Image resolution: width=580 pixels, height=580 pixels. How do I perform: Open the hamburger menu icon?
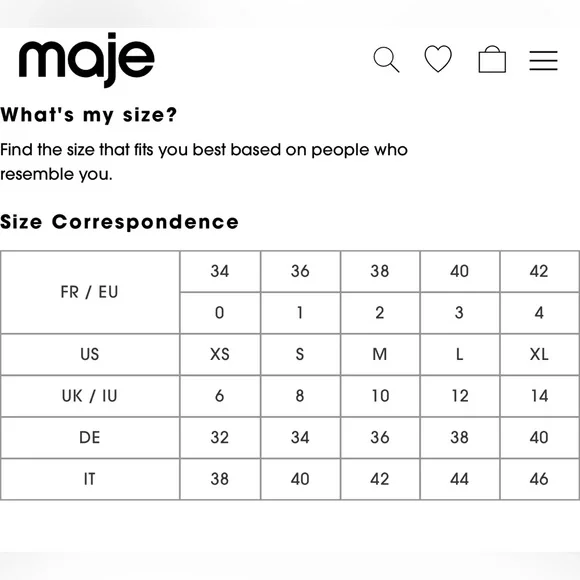tap(543, 61)
